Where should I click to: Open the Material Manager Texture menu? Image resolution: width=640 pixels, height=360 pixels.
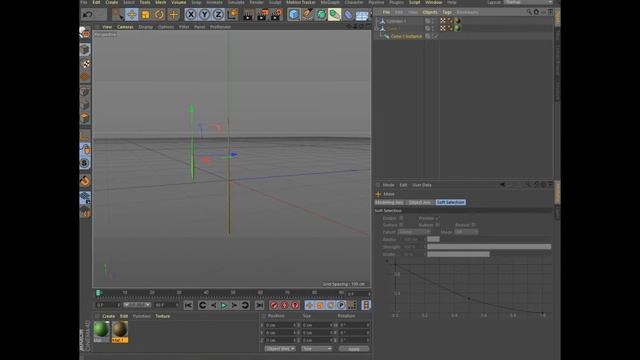pos(162,316)
